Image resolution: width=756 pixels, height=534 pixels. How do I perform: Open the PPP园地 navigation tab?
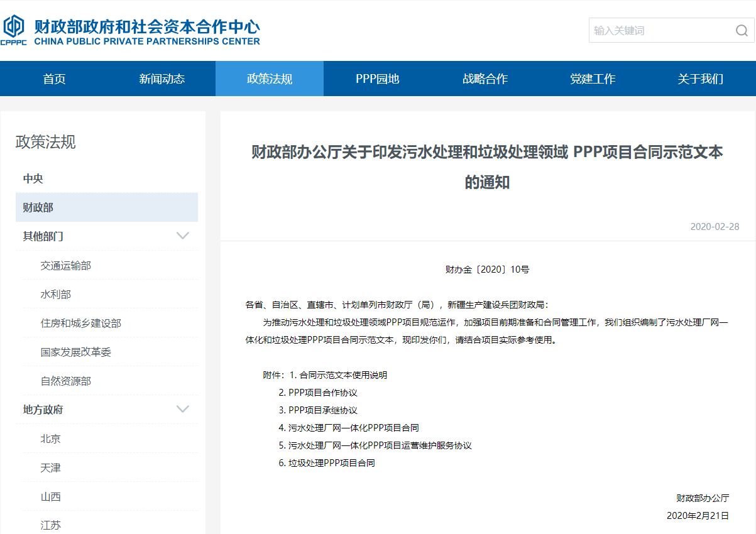pyautogui.click(x=377, y=79)
